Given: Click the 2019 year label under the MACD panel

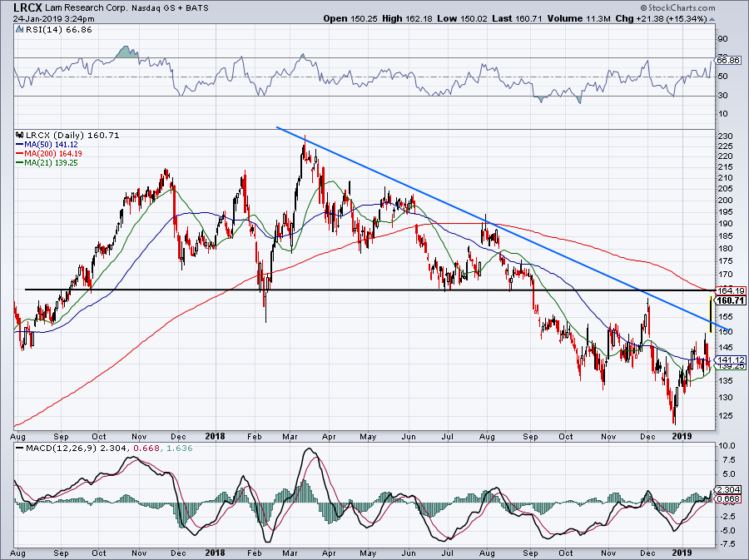Looking at the screenshot, I should tap(682, 553).
